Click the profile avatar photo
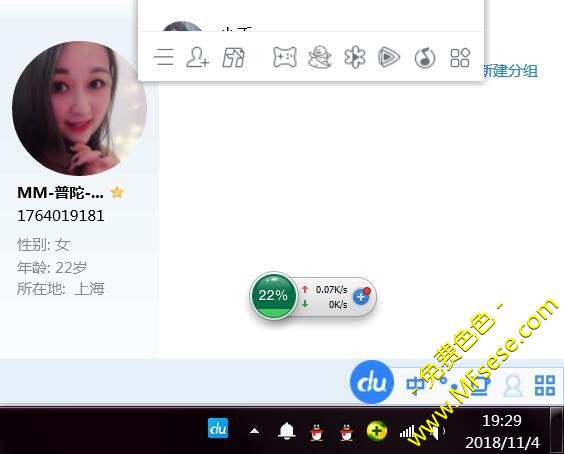Image resolution: width=564 pixels, height=454 pixels. pyautogui.click(x=79, y=108)
